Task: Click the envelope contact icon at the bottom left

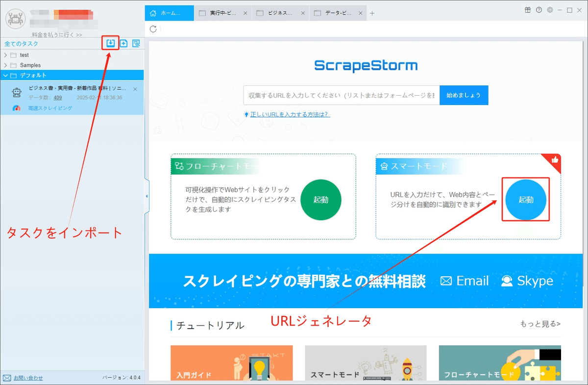Action: (x=7, y=378)
